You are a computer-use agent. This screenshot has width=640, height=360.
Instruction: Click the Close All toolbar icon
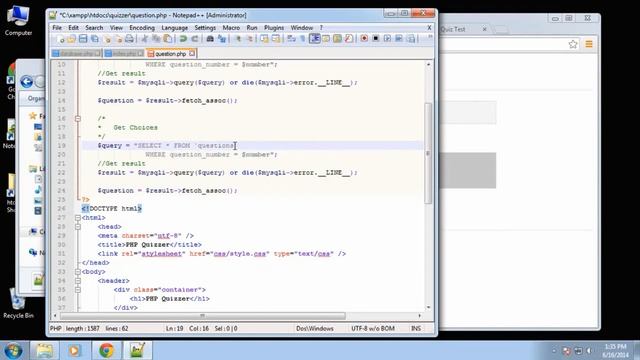coord(118,39)
